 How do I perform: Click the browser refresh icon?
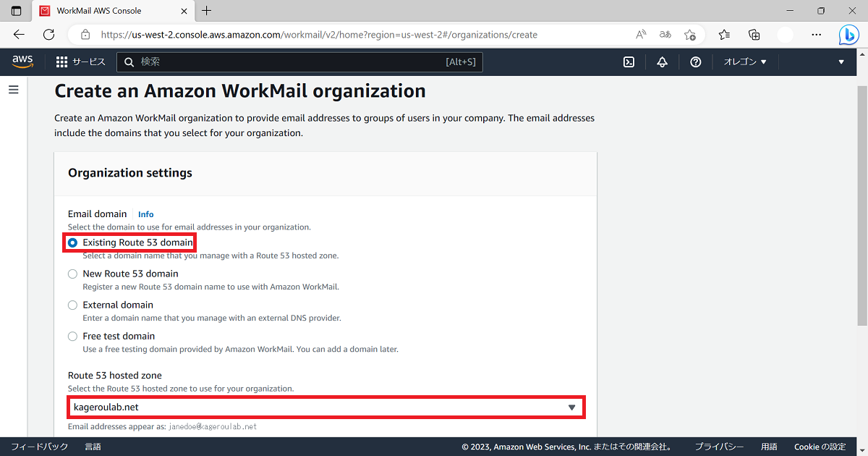click(x=48, y=34)
